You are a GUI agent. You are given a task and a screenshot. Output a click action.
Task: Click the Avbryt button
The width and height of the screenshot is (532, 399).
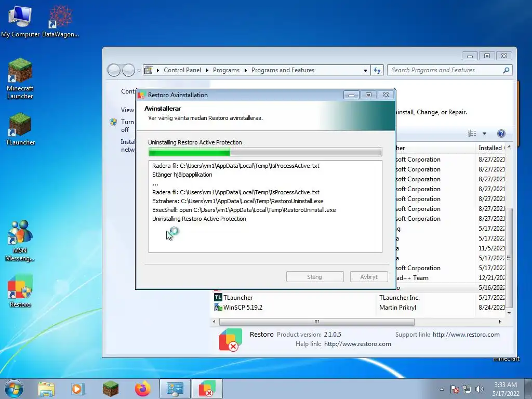(369, 277)
